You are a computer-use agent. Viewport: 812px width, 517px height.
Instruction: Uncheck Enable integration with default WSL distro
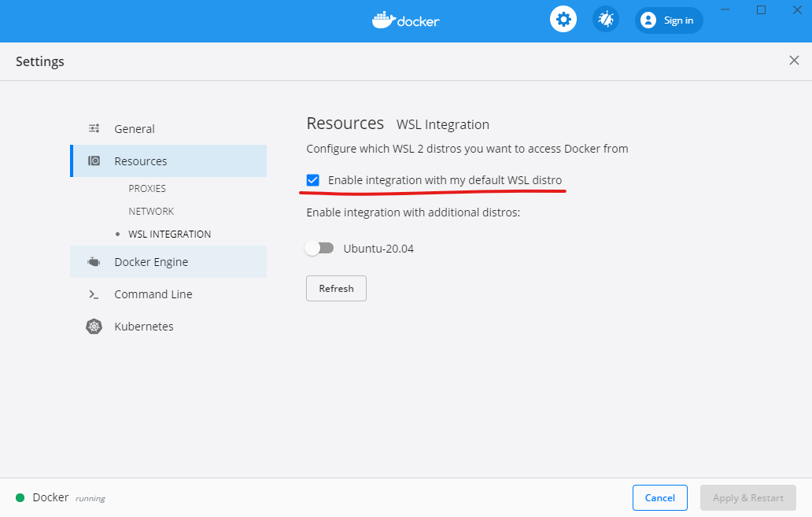coord(313,180)
